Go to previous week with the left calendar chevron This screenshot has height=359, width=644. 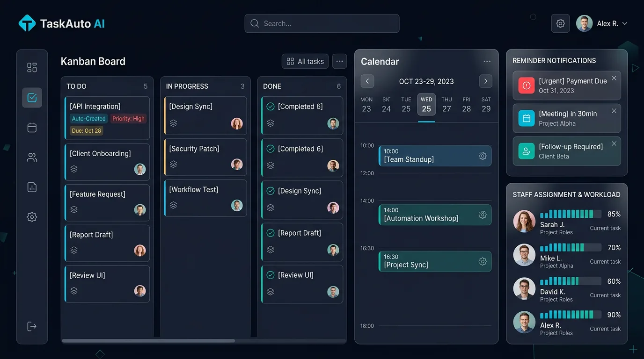coord(367,81)
